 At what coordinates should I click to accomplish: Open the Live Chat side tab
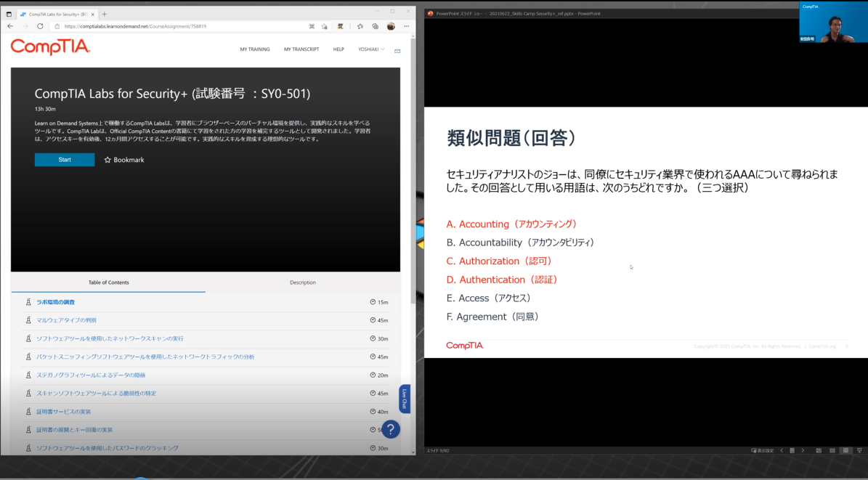405,399
